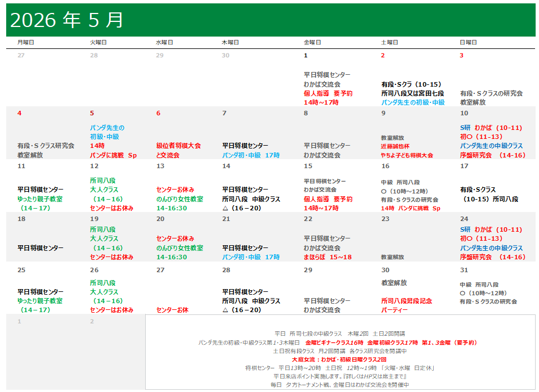Open the 所司八段昇段記念 party event

click(406, 301)
